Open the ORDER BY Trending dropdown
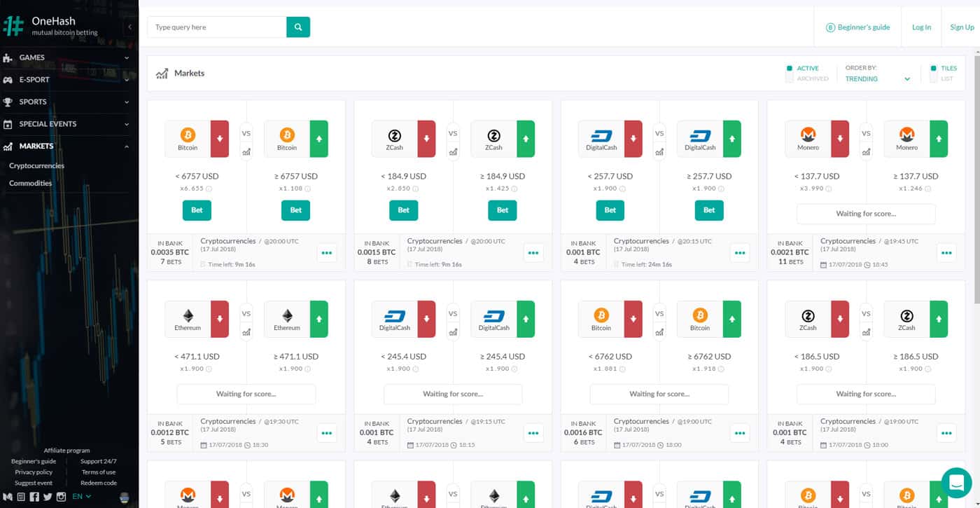 [878, 79]
